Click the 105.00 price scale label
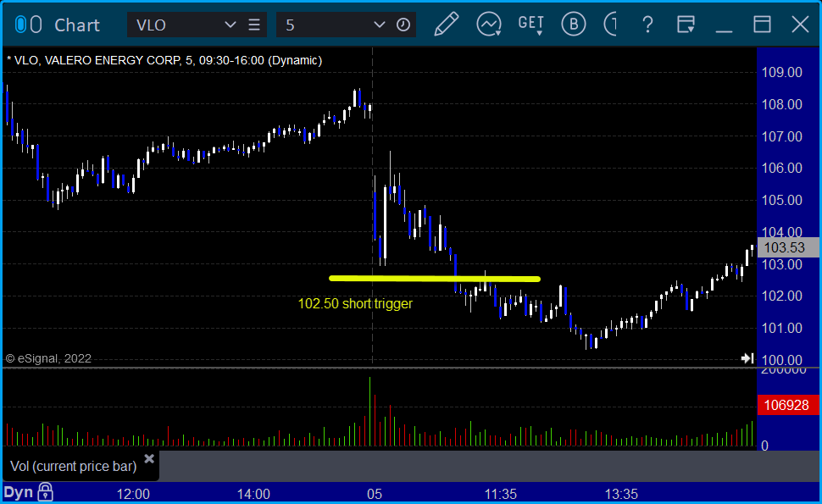Screen dimensions: 822x504 click(x=781, y=200)
